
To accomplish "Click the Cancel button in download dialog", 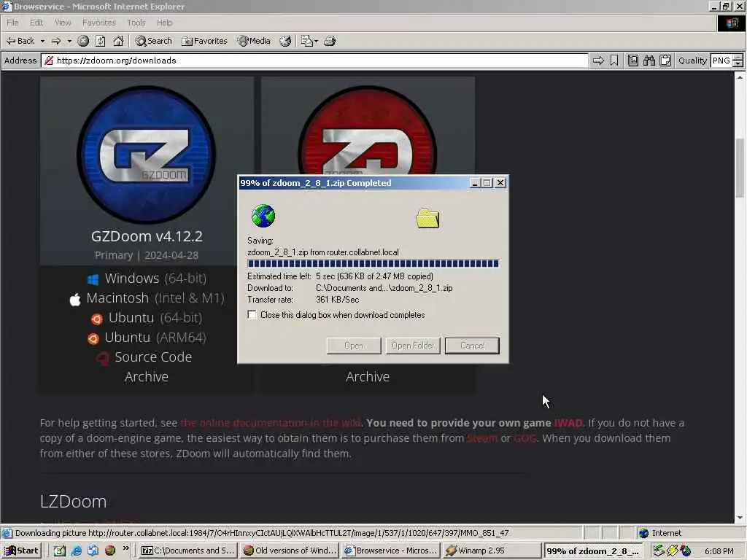I will [472, 346].
